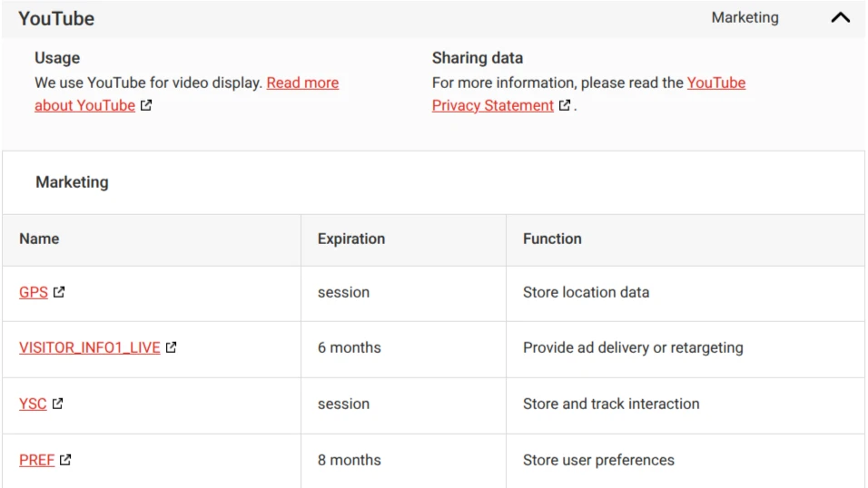Image resolution: width=868 pixels, height=488 pixels.
Task: Click 'Store and track interaction' cell
Action: pos(610,404)
